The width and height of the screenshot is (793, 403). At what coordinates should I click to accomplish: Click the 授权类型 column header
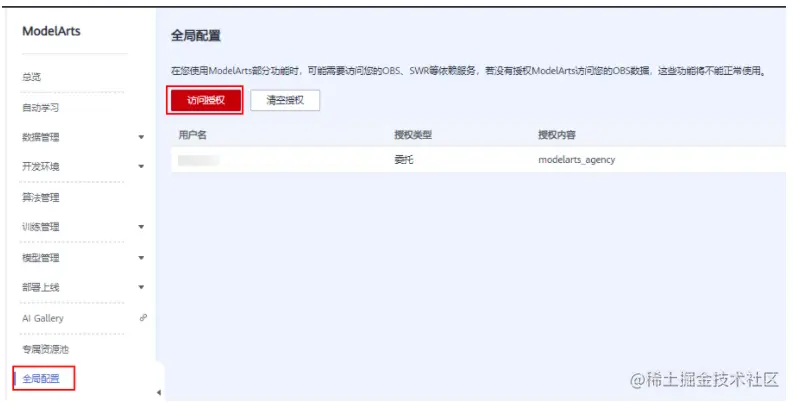(x=413, y=135)
